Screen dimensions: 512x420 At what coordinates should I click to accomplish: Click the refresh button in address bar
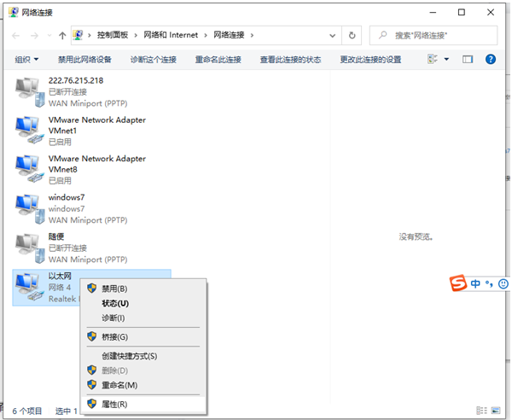tap(352, 35)
